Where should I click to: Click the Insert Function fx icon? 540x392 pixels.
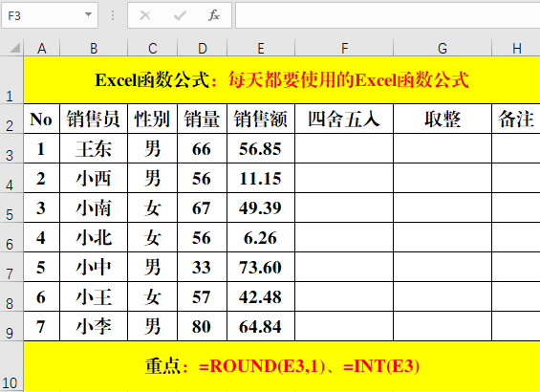pyautogui.click(x=213, y=15)
